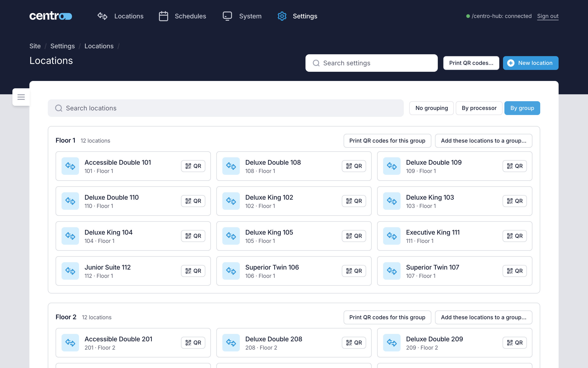Show QR code for Superior Twin 106
The width and height of the screenshot is (588, 368).
click(x=354, y=271)
